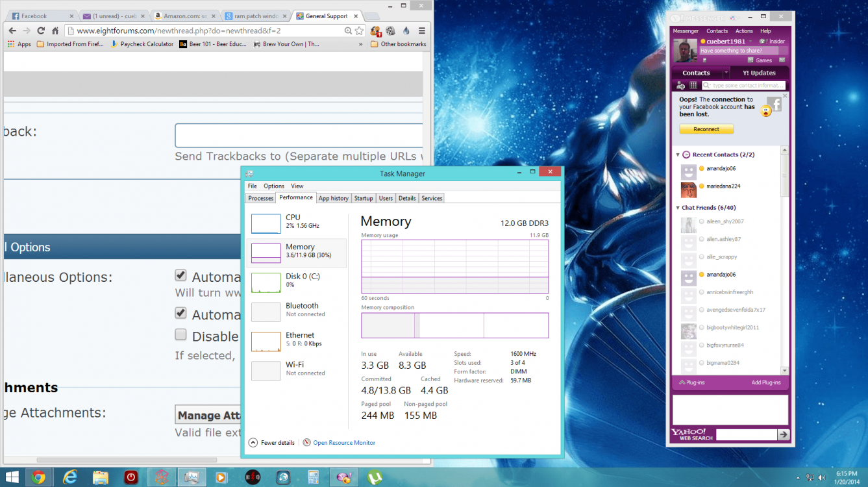This screenshot has height=487, width=868.
Task: Expand the Plug-ins panel in Yahoo Messenger
Action: coord(691,382)
